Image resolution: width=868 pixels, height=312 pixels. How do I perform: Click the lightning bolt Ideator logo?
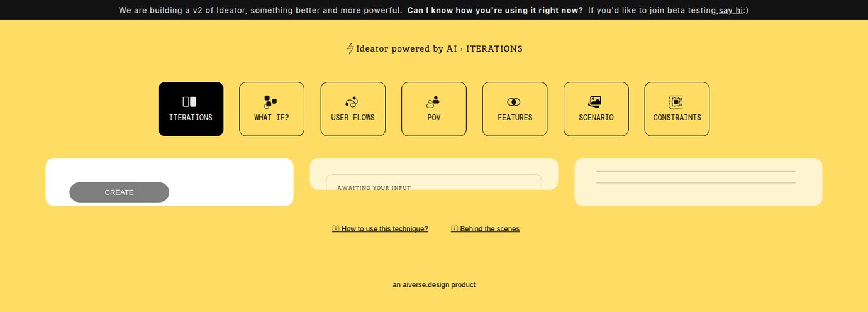point(350,48)
